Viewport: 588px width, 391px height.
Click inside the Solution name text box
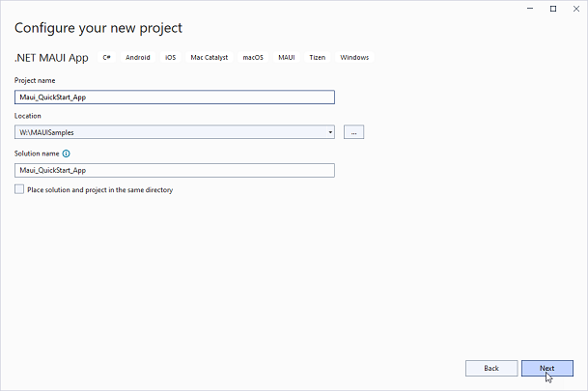(174, 170)
